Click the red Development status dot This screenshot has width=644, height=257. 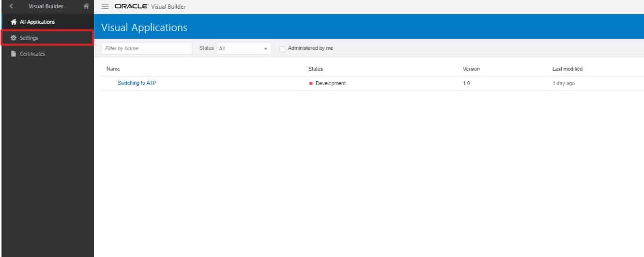click(x=311, y=83)
